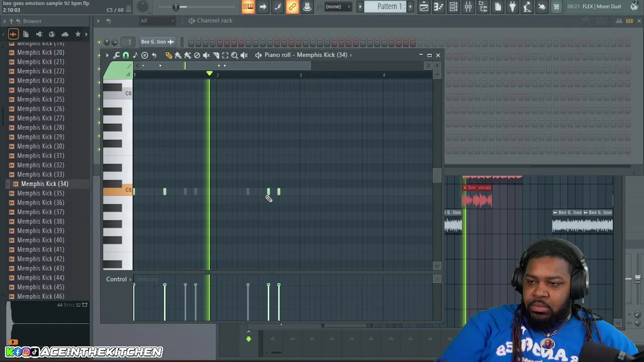The image size is (644, 362).
Task: Open the View mixer toolbar button
Action: 468,7
